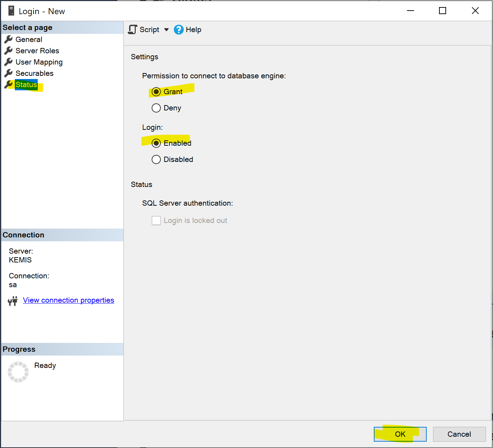Image resolution: width=493 pixels, height=448 pixels.
Task: Select the Grant permission radio button
Action: tap(156, 92)
